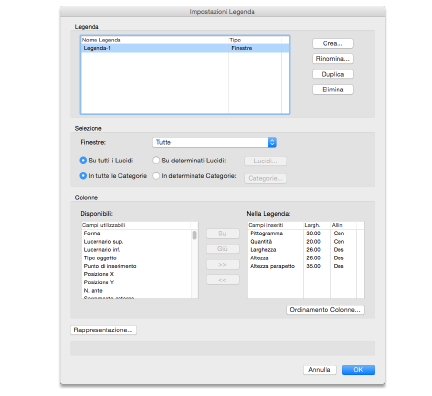The width and height of the screenshot is (432, 396).
Task: Select Punto di inserimento field
Action: [x=136, y=266]
